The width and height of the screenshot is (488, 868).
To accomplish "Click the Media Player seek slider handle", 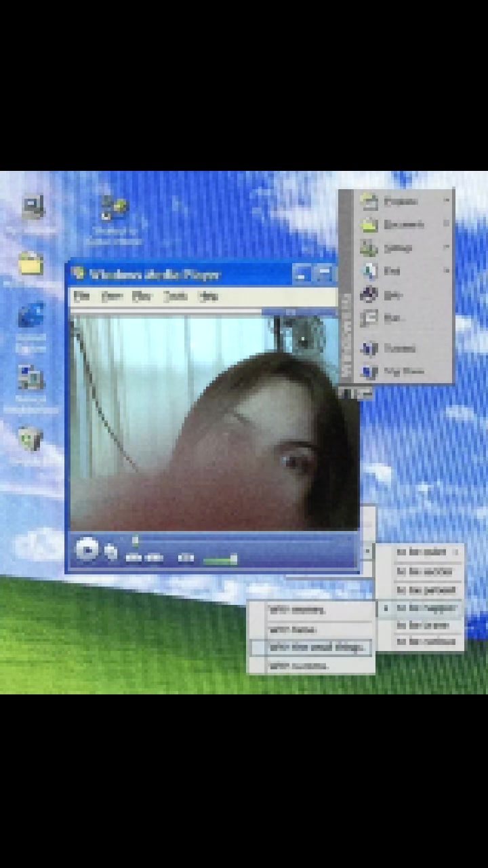I will (135, 540).
